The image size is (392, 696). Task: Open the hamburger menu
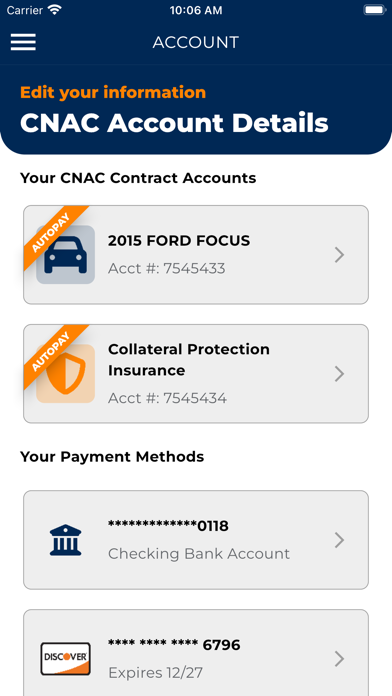pyautogui.click(x=23, y=42)
